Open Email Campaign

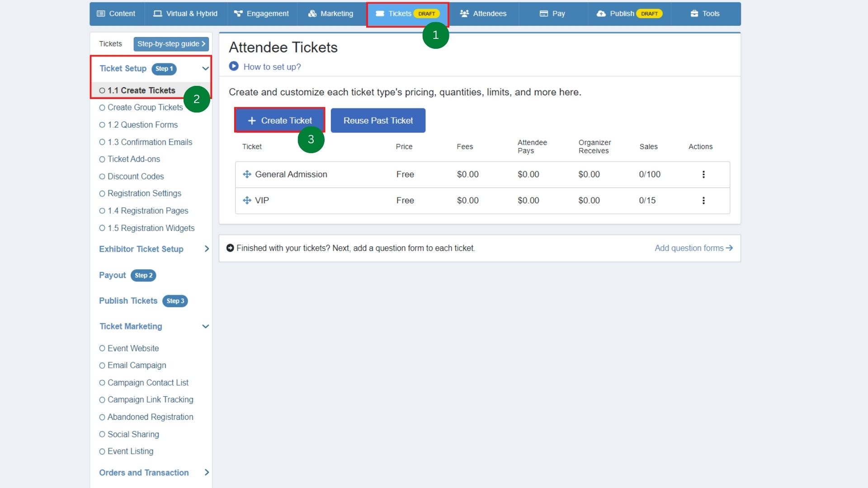pyautogui.click(x=133, y=365)
